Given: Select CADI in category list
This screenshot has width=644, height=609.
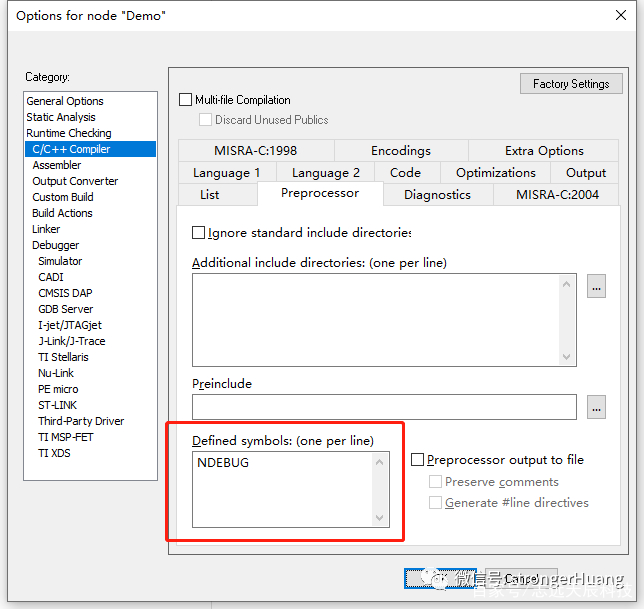Looking at the screenshot, I should [x=90, y=277].
